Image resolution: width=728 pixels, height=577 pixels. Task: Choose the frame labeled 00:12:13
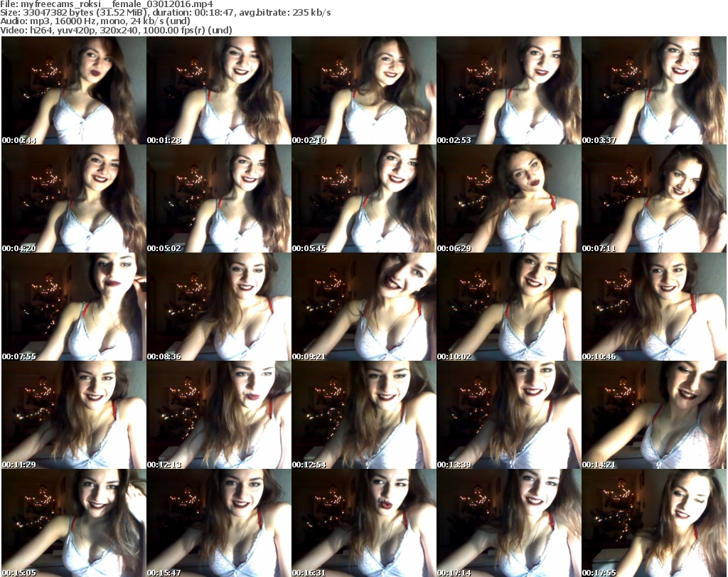[219, 415]
